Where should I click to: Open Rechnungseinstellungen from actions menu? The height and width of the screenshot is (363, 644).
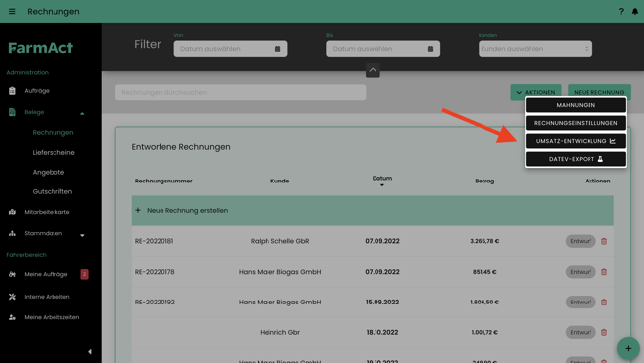coord(576,123)
